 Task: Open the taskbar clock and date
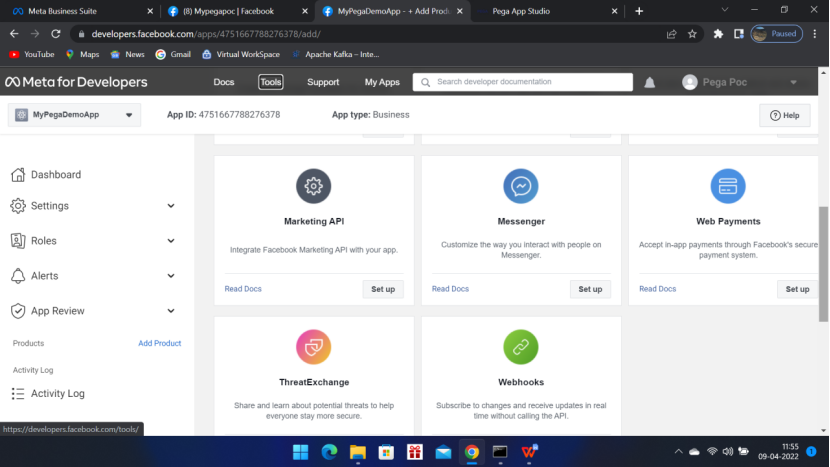778,451
